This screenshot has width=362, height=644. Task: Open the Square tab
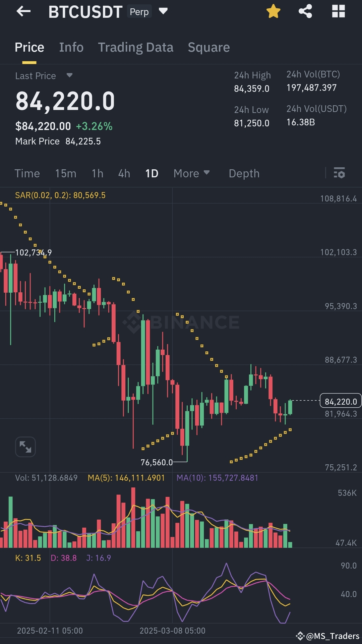coord(208,47)
